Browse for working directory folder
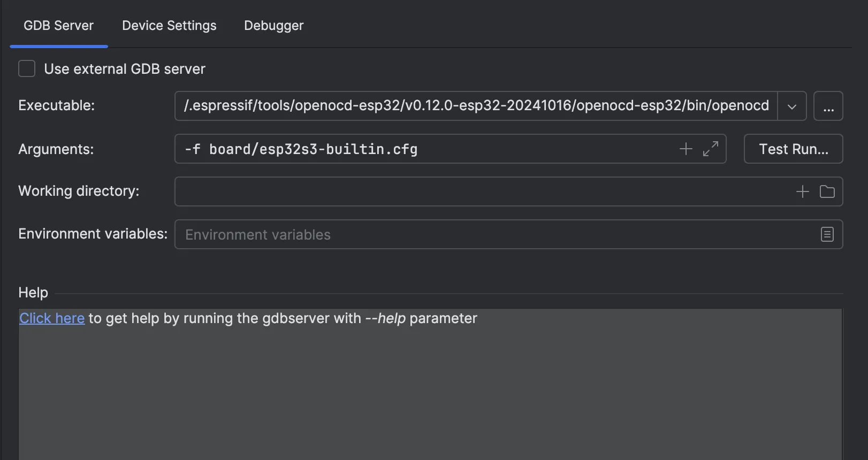This screenshot has height=460, width=868. [827, 191]
